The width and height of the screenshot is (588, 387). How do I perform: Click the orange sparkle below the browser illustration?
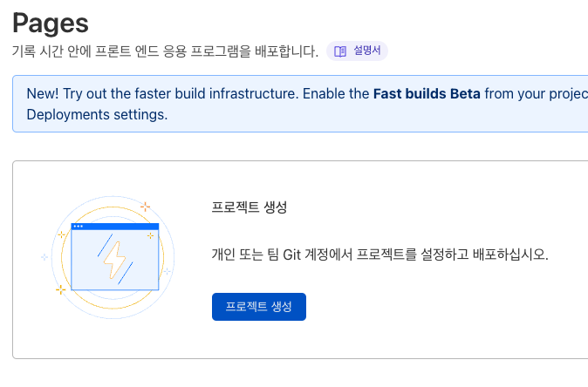pyautogui.click(x=60, y=289)
